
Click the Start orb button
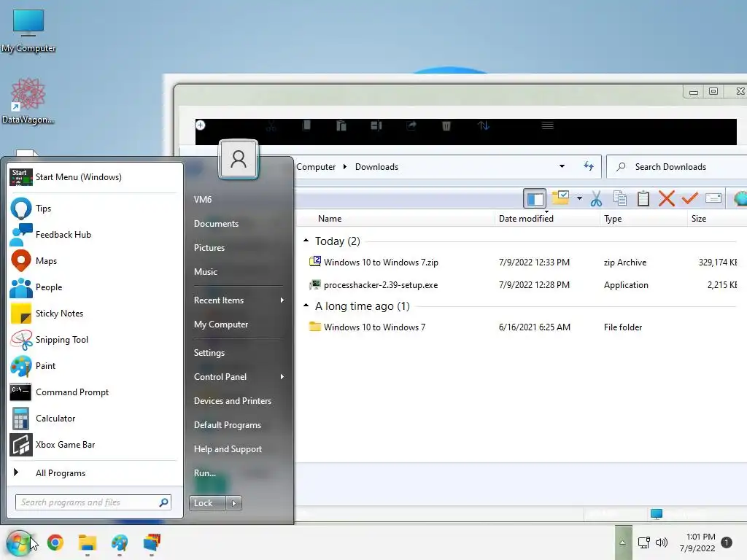point(19,542)
